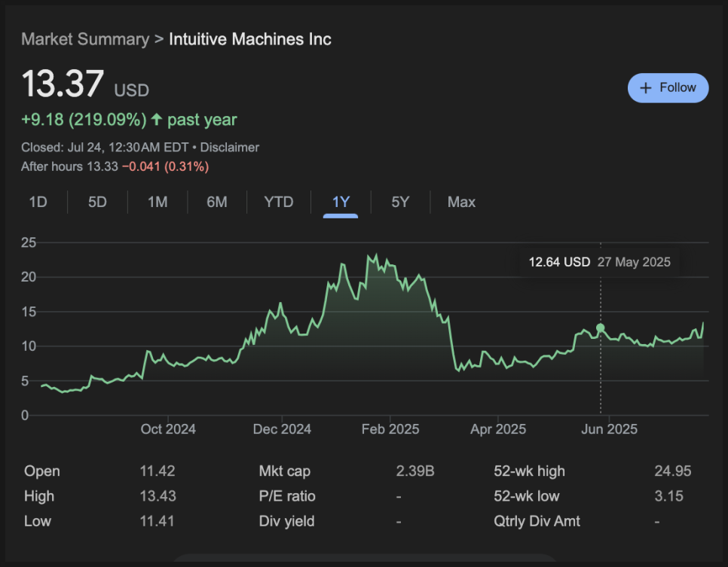Click the +9.18 (219.09%) past year change
Screen dimensions: 728x567
coord(129,120)
